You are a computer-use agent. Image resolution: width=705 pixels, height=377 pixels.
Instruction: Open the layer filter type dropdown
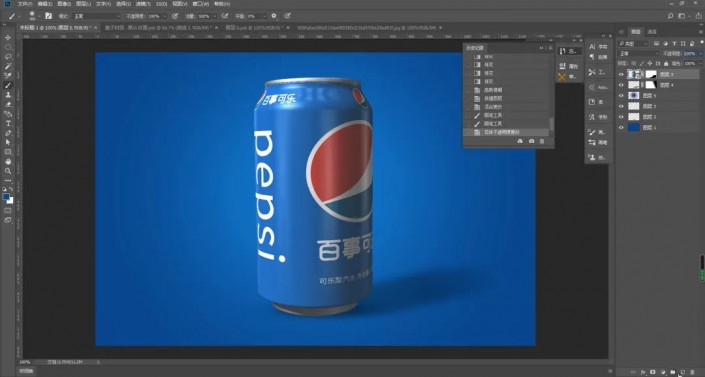tap(634, 44)
